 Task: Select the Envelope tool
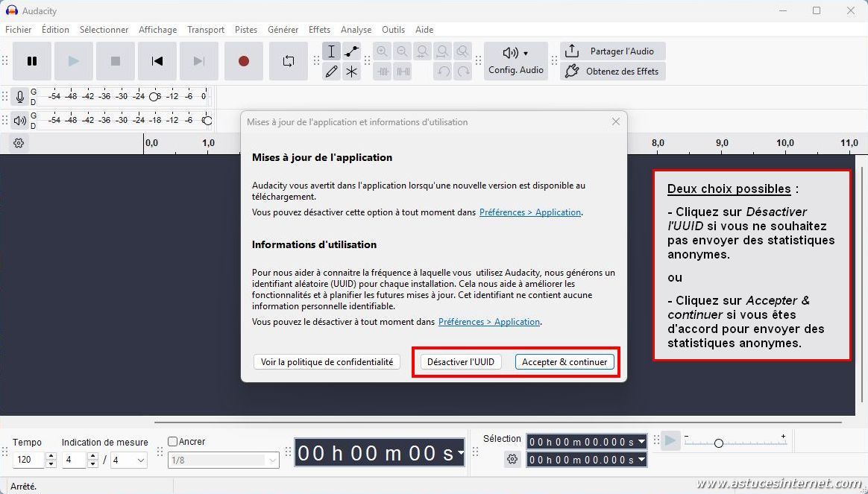351,51
